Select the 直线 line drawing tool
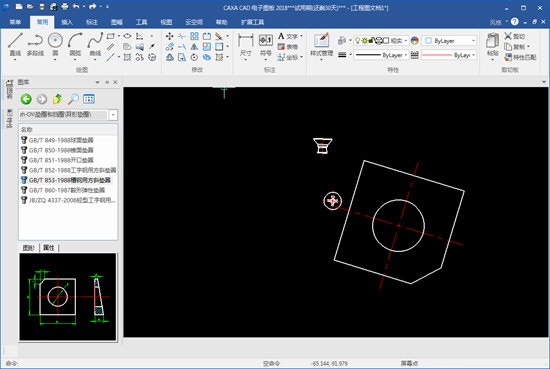The height and width of the screenshot is (369, 550). coord(15,44)
